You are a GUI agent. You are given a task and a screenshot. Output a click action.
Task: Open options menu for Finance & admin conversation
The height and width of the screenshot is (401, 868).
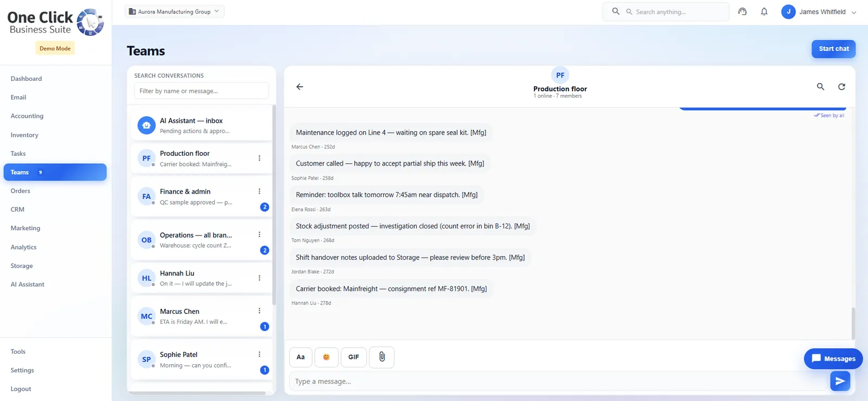tap(259, 191)
